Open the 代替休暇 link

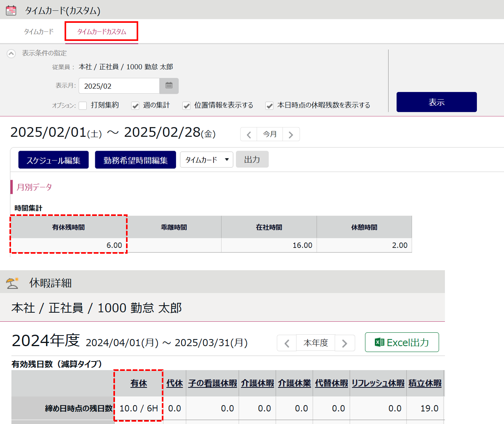pos(332,383)
